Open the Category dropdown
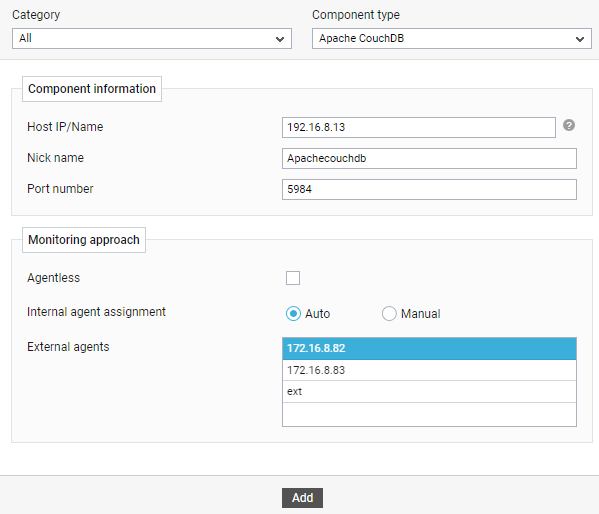 (152, 38)
